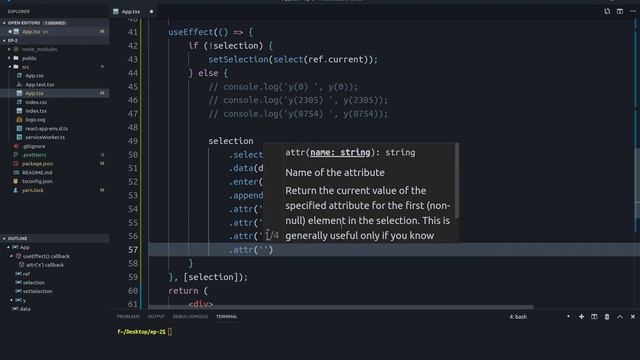This screenshot has height=360, width=640.
Task: Click the package.json file icon
Action: point(16,164)
